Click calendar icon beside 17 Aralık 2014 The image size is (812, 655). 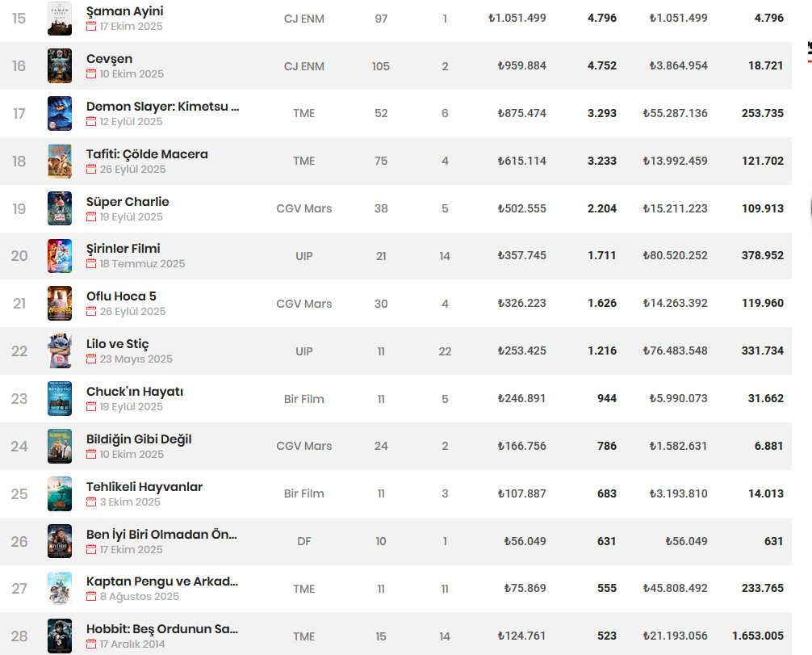[91, 645]
